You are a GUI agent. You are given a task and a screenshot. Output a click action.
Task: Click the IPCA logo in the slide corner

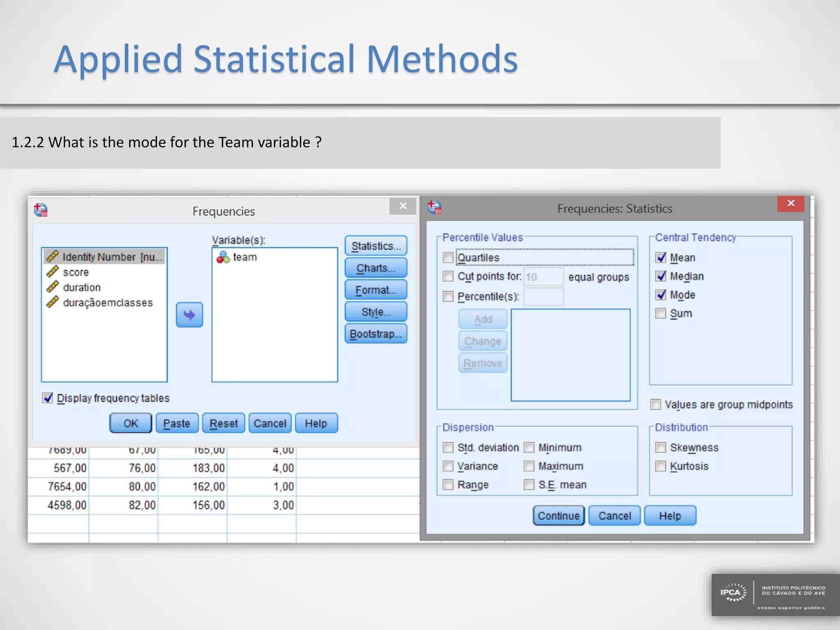775,595
